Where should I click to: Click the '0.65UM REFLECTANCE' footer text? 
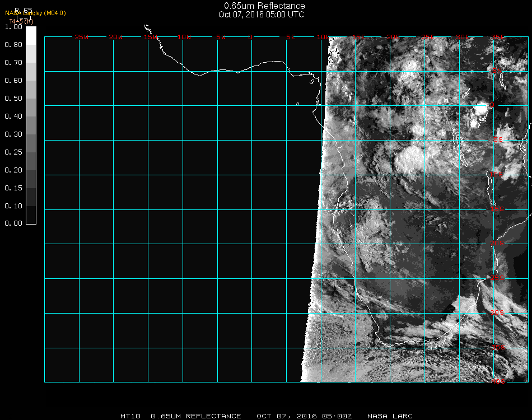coord(196,416)
